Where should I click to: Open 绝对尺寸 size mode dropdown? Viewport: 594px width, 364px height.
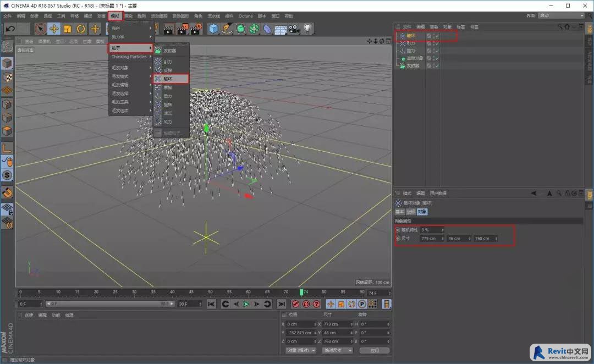[338, 350]
